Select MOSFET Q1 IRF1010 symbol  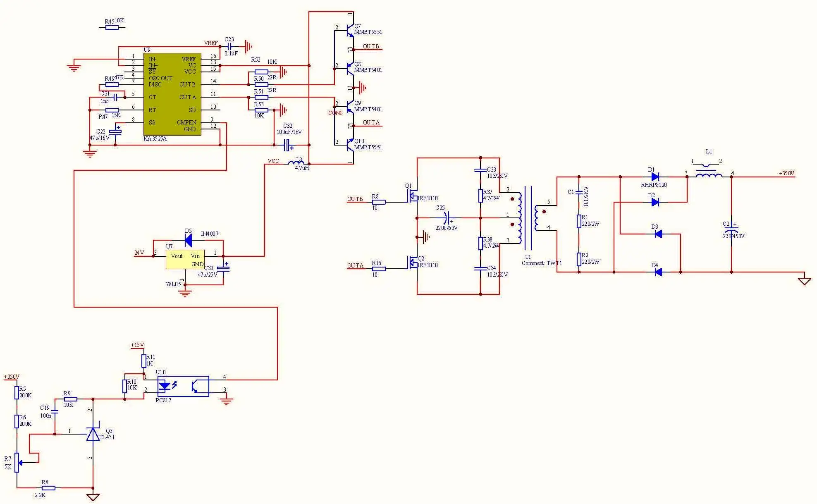pyautogui.click(x=412, y=196)
